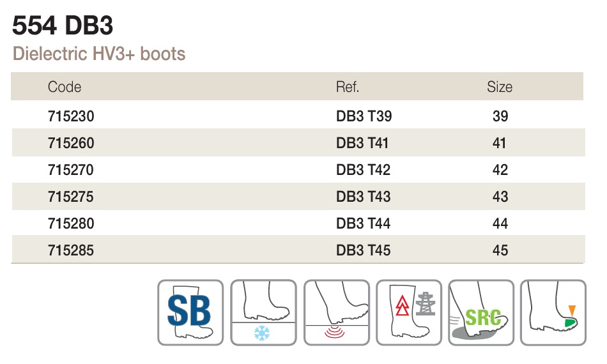Click size value 43
The image size is (607, 364).
(500, 197)
